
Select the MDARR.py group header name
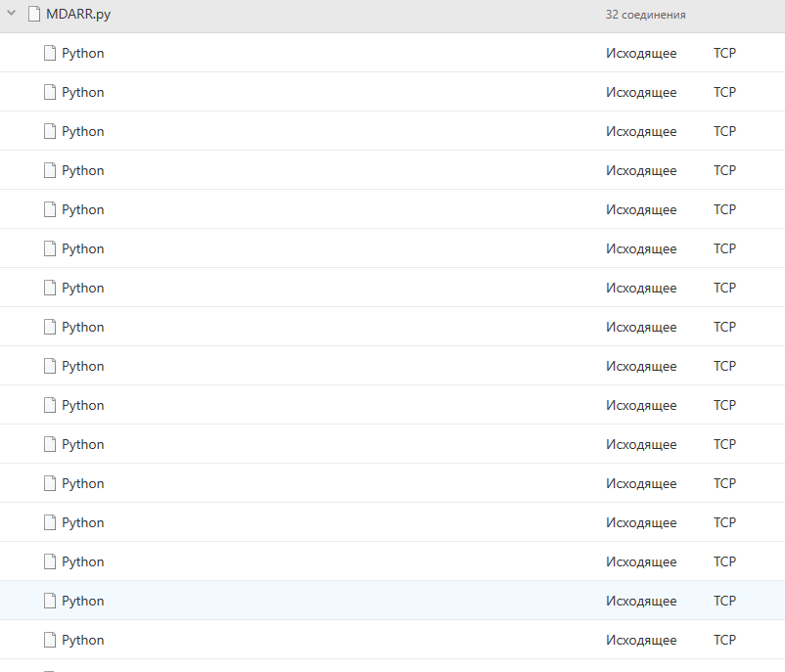78,14
